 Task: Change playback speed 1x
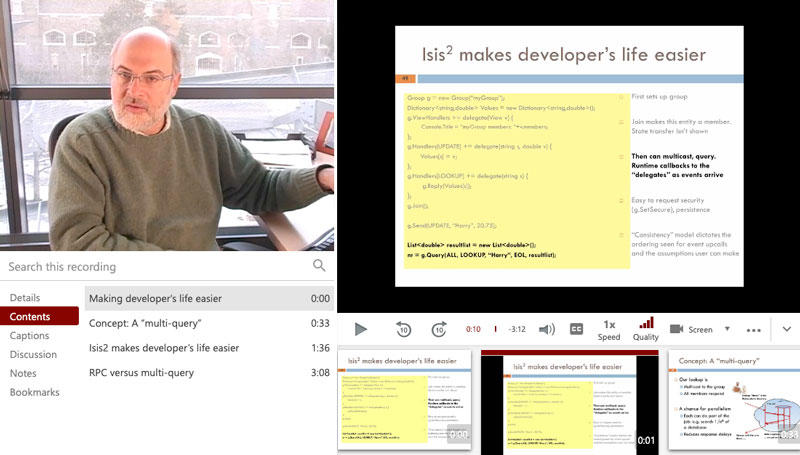pos(609,329)
